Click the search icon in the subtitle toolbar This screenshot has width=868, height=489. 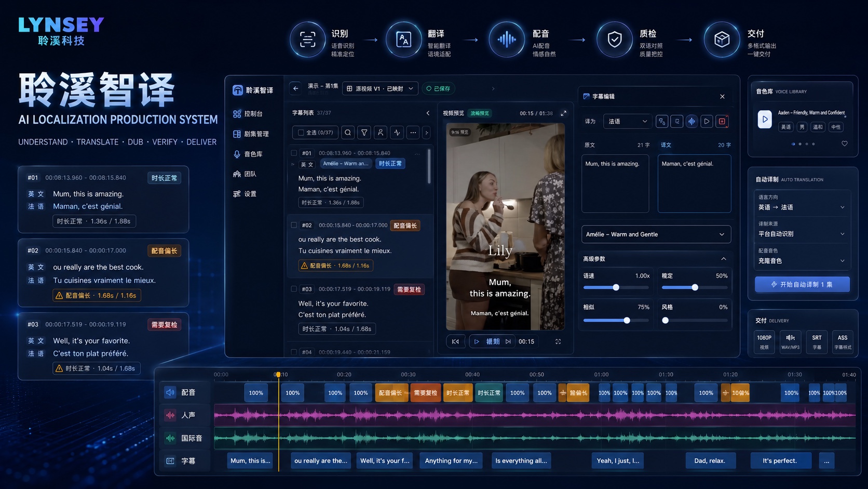[348, 133]
